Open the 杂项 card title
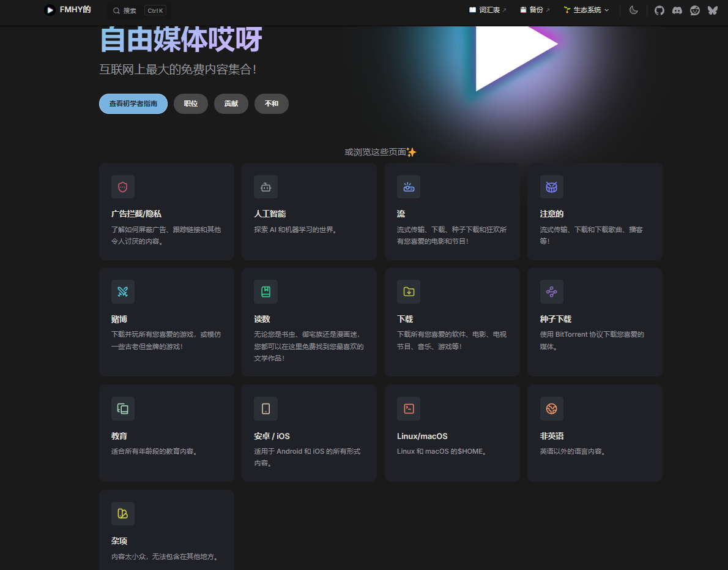 119,541
